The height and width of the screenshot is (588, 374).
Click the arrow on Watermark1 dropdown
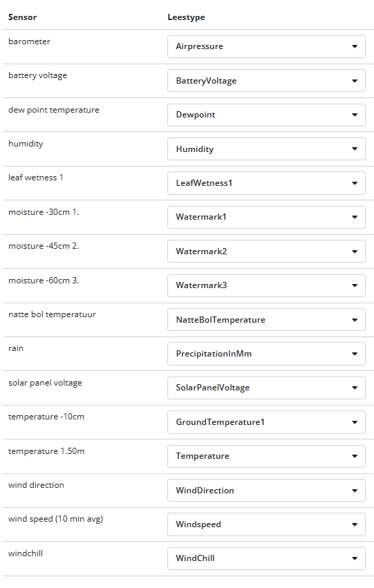click(355, 217)
